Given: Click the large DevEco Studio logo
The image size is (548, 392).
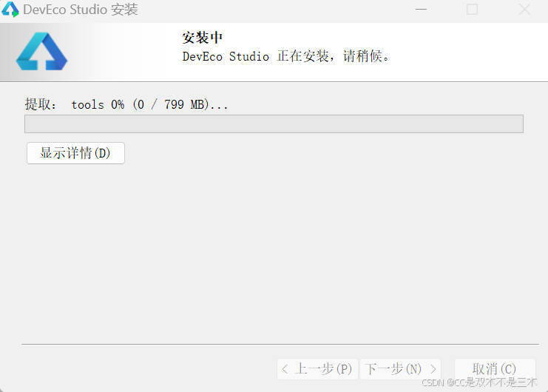Looking at the screenshot, I should tap(41, 51).
